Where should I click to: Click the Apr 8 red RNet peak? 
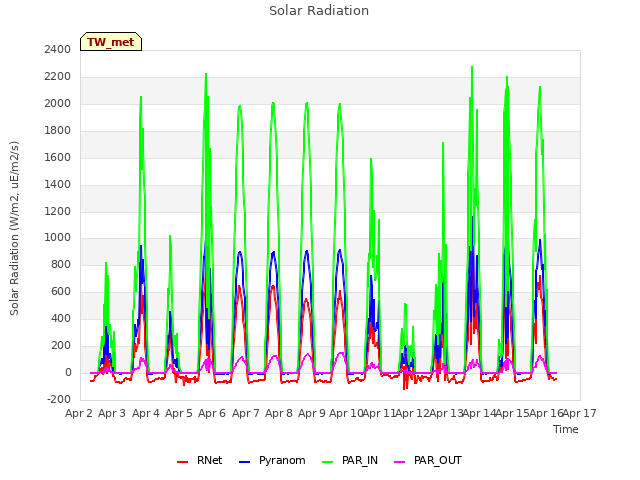[x=273, y=286]
